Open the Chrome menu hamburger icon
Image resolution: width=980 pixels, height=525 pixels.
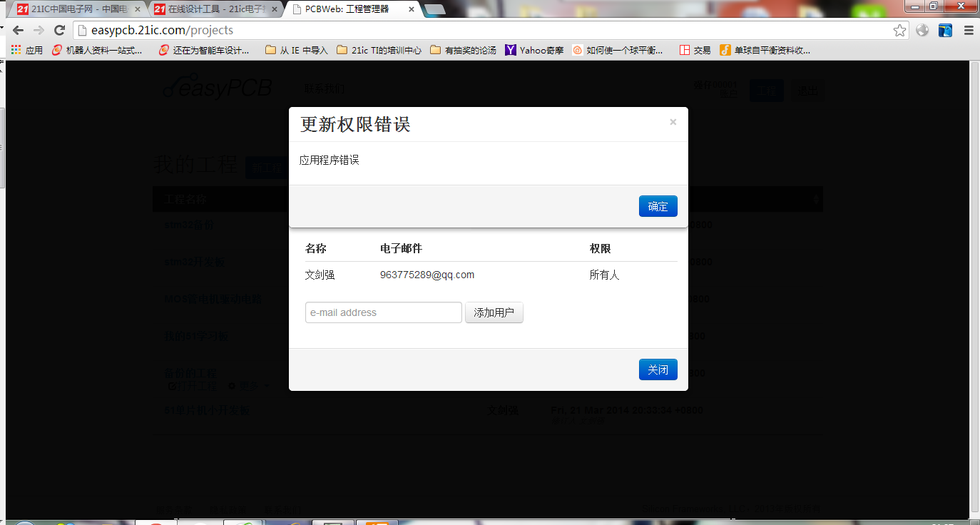click(x=969, y=31)
